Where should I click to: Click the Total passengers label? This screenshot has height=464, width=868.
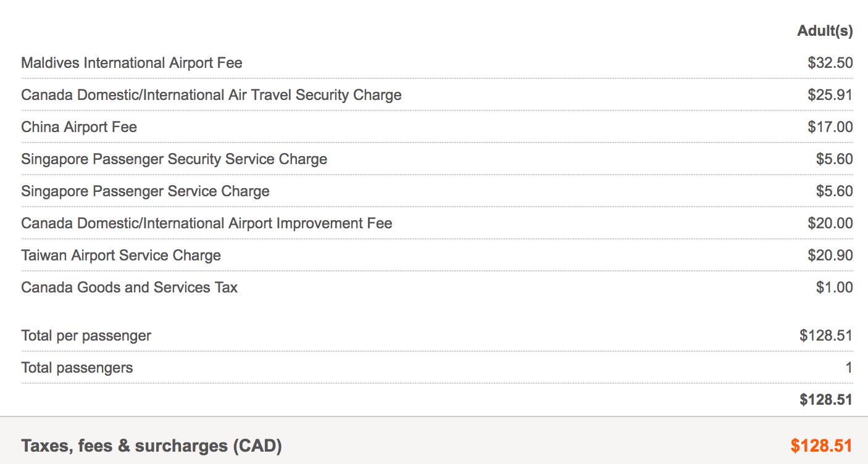77,368
